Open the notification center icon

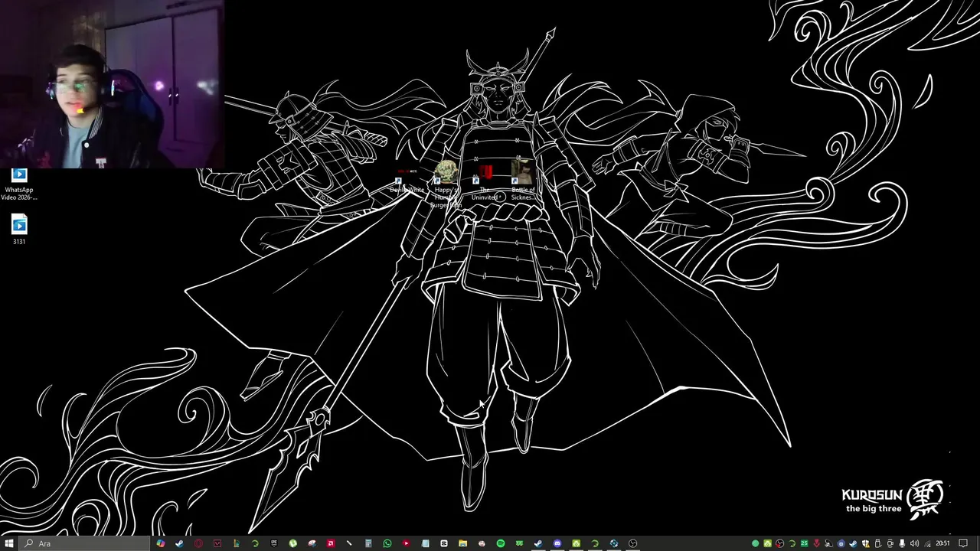tap(963, 543)
